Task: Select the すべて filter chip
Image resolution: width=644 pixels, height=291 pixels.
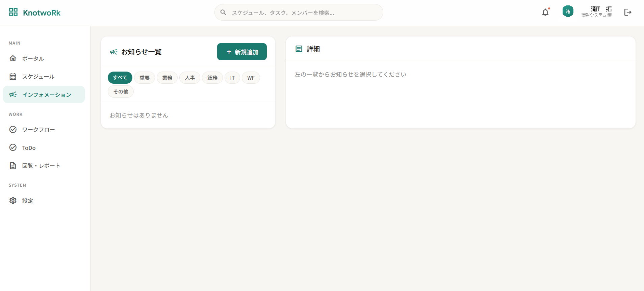Action: pyautogui.click(x=120, y=78)
